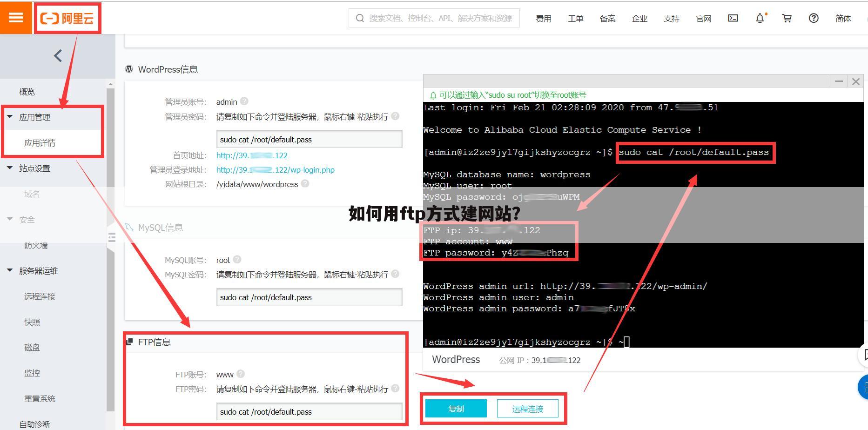Open the wp-login.php admin login link
Screen dimensions: 868x430
(276, 170)
